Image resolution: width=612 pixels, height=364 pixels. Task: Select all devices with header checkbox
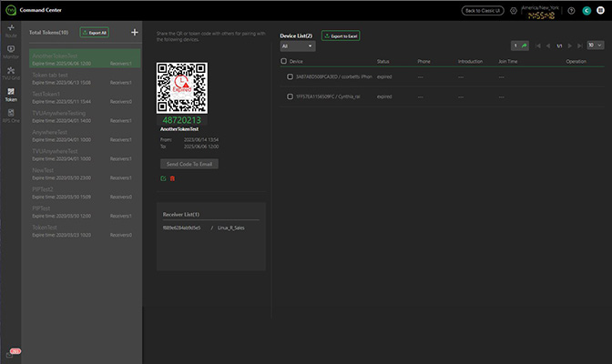[x=283, y=61]
